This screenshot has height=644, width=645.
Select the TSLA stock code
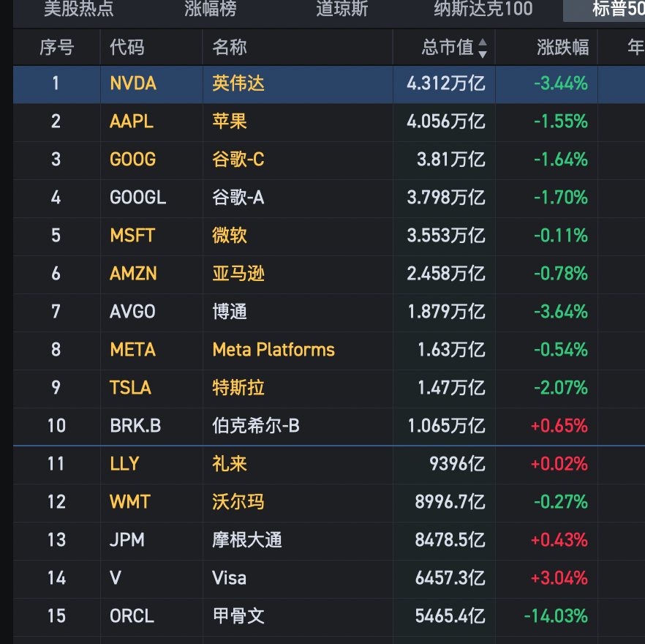pyautogui.click(x=130, y=387)
